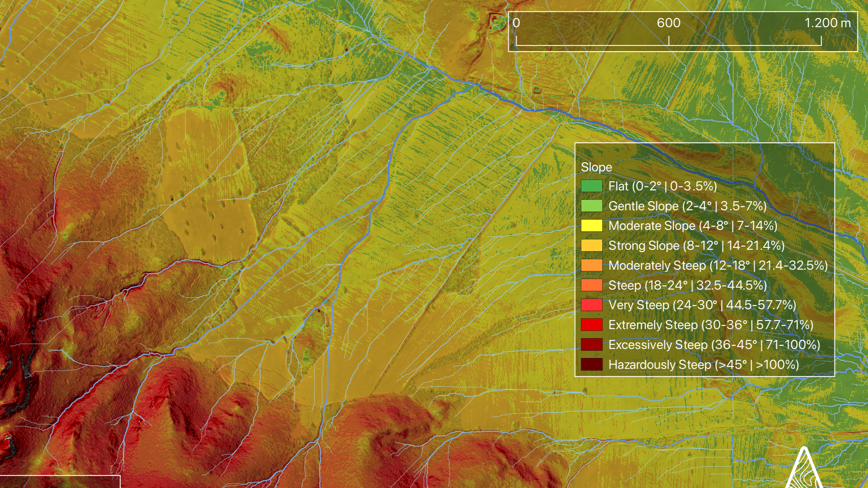Click the Hazardously Steep (>45°) label
Viewport: 868px width, 488px height.
click(x=703, y=365)
